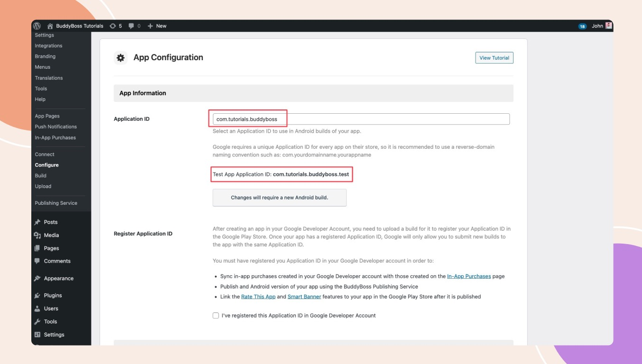This screenshot has height=364, width=642.
Task: Click the Users person icon
Action: click(x=37, y=309)
